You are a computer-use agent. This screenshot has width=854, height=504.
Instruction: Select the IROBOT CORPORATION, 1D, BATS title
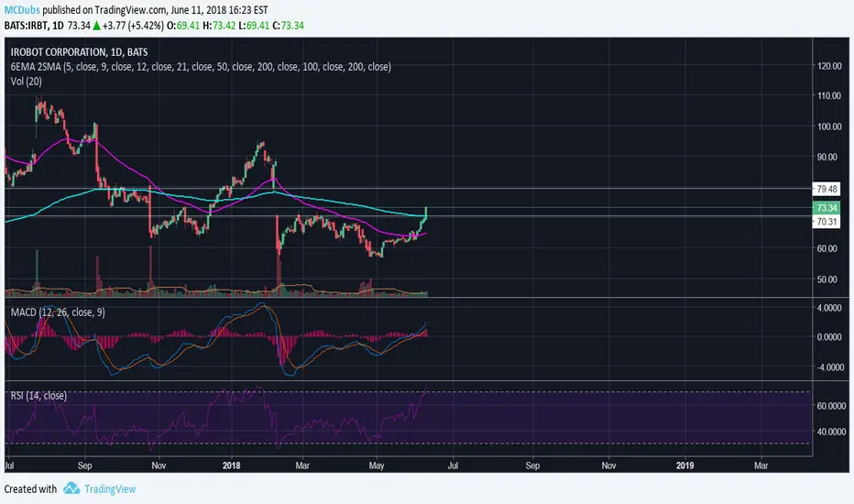79,51
